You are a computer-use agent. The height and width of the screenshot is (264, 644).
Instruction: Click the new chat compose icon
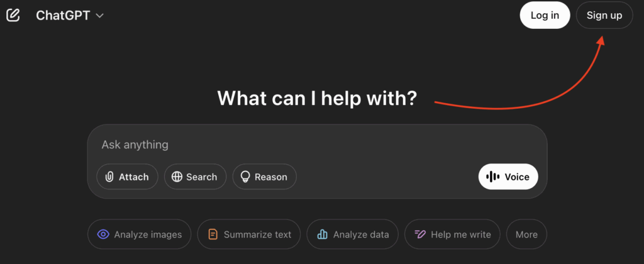13,16
